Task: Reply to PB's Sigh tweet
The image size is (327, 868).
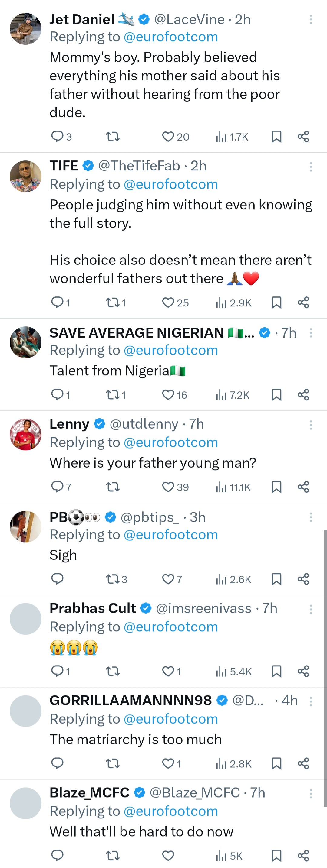Action: pyautogui.click(x=57, y=579)
